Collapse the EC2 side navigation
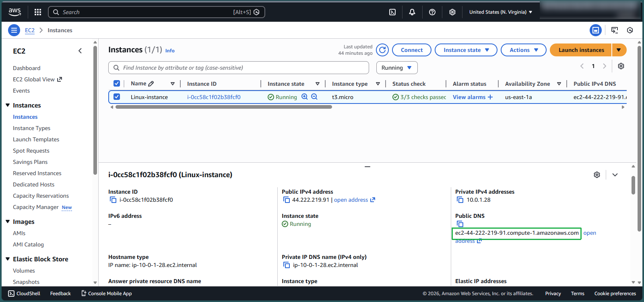Screen dimensions: 644x302 click(80, 51)
